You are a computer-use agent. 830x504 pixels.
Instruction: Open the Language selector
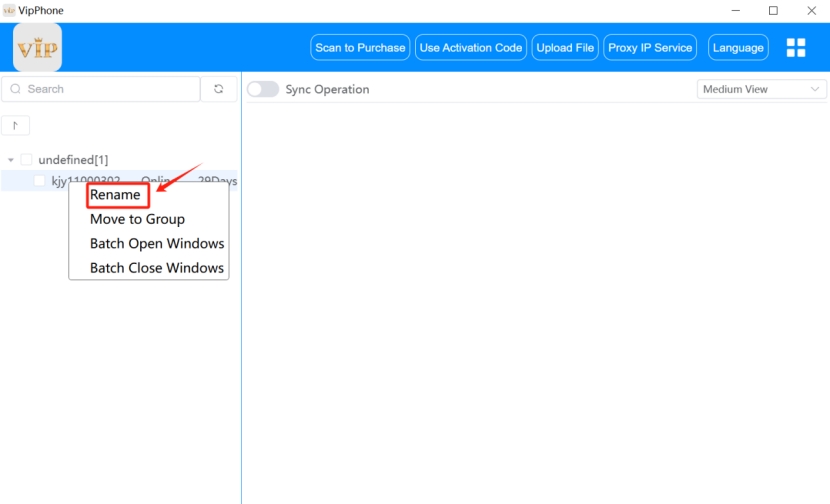point(738,48)
